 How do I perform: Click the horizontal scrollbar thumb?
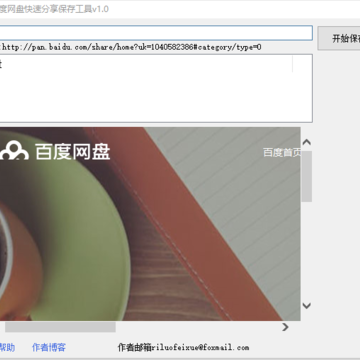60,327
